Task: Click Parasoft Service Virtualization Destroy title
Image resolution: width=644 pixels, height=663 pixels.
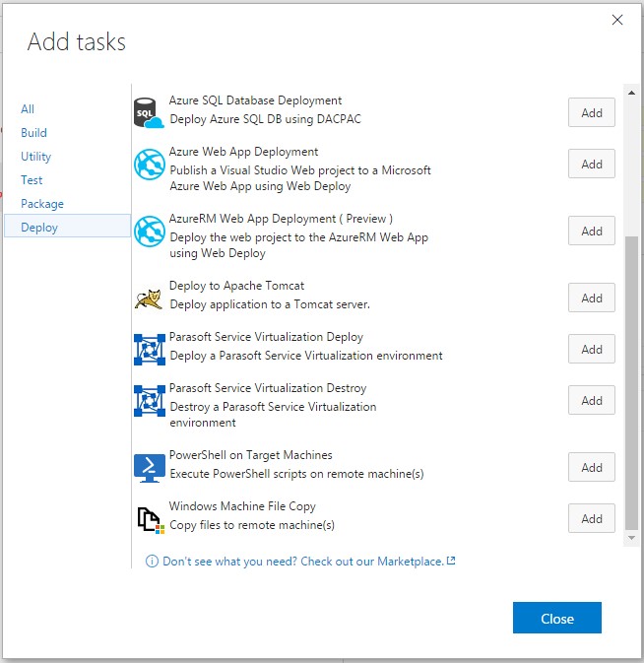Action: click(x=268, y=388)
